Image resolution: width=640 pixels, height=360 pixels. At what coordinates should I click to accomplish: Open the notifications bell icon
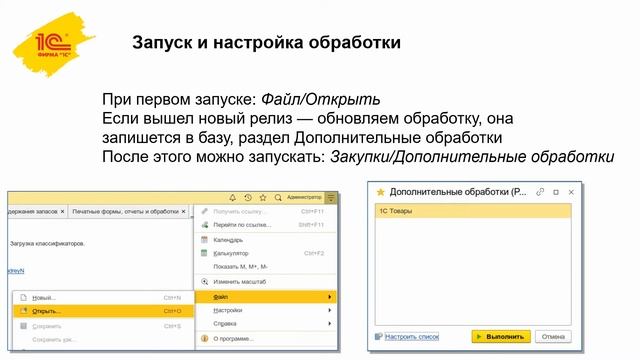click(232, 198)
